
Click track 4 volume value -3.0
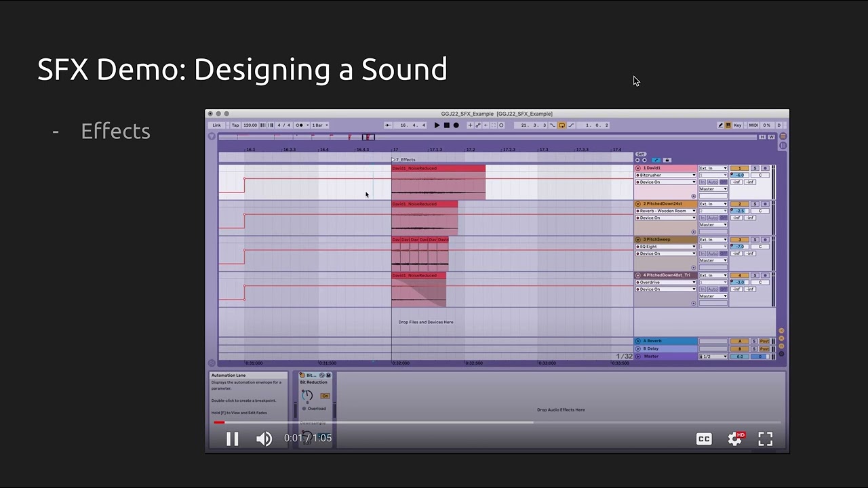click(740, 282)
